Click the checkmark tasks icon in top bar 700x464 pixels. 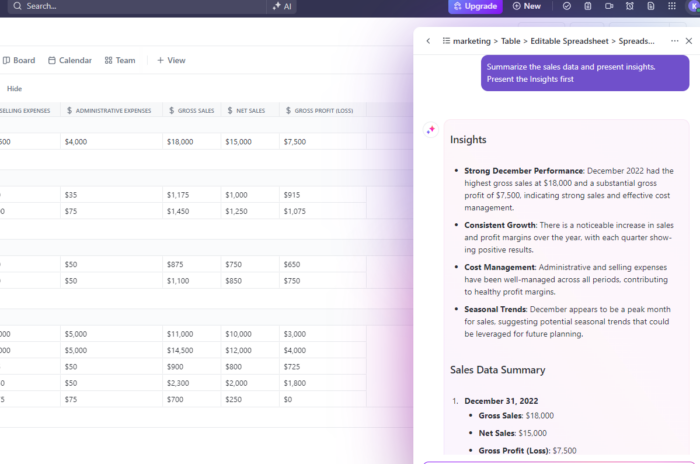click(x=567, y=6)
